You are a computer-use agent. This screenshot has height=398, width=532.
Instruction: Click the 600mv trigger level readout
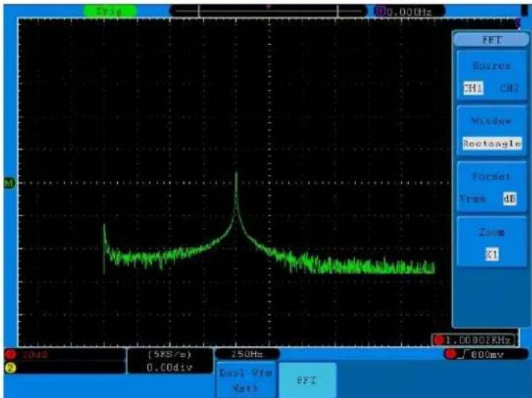click(x=487, y=355)
